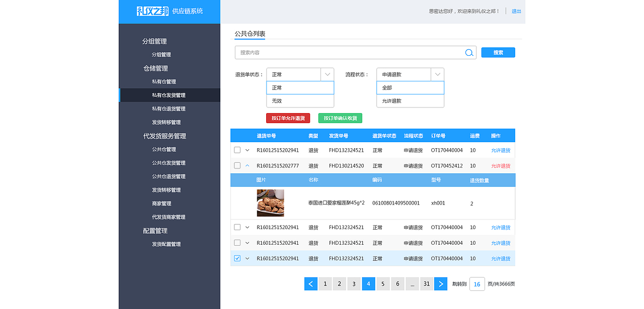The image size is (644, 309).
Task: Go to the next page with the right arrow
Action: (441, 284)
